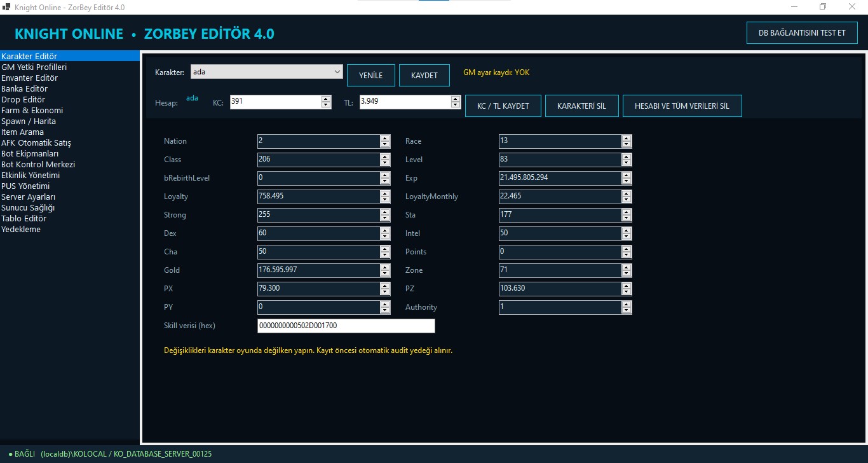Click the Zone spinner arrows

point(627,270)
